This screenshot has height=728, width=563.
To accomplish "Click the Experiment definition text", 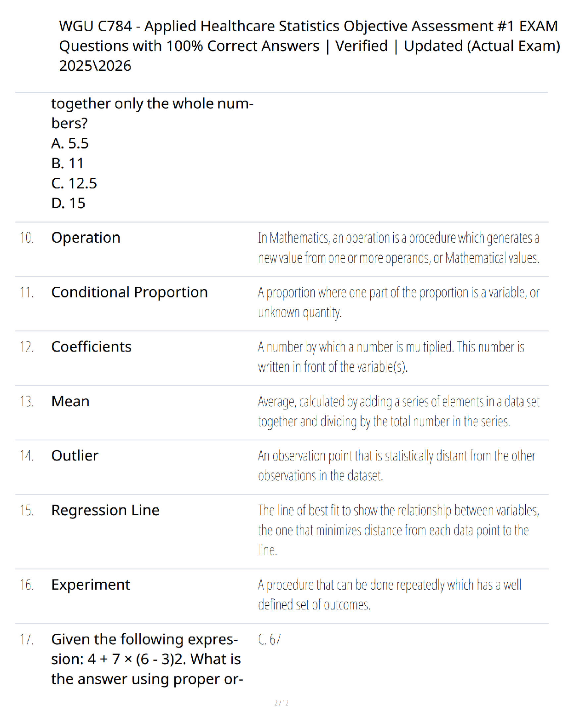I will (x=390, y=595).
